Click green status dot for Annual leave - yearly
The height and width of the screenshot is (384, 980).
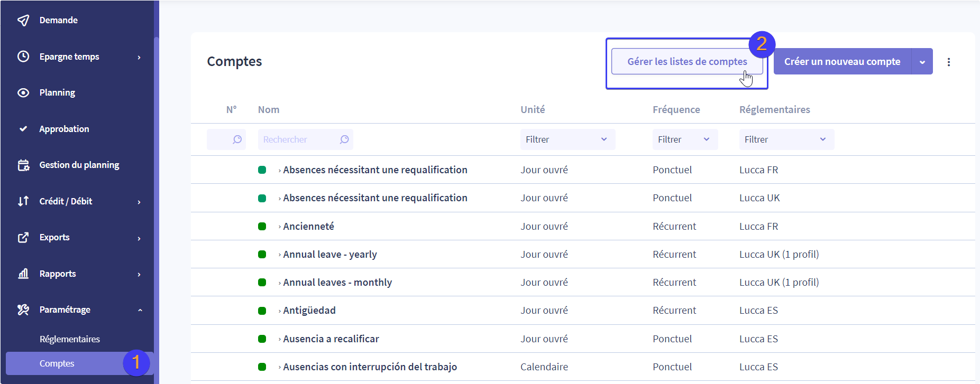tap(262, 254)
